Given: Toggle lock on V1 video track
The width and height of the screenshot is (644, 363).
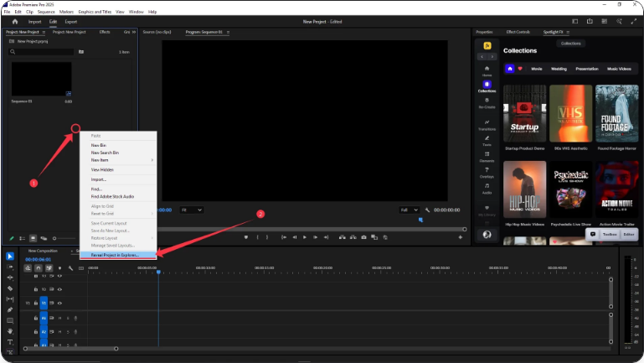Looking at the screenshot, I should pyautogui.click(x=35, y=303).
